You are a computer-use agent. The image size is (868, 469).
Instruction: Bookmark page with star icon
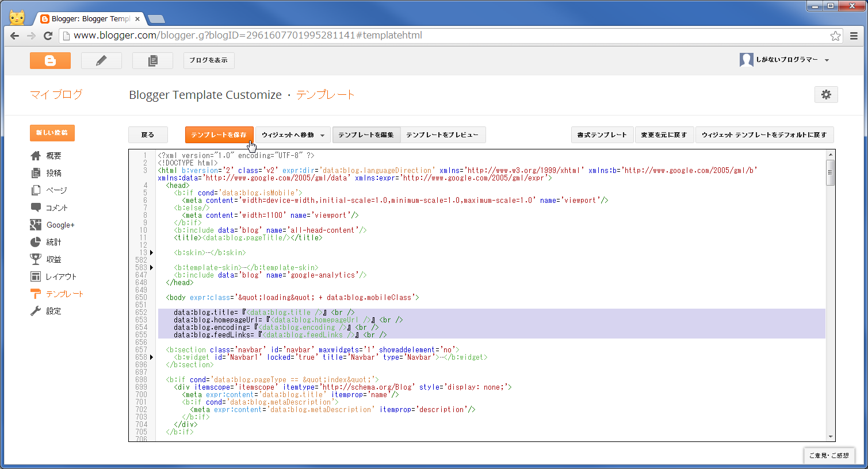(x=835, y=36)
